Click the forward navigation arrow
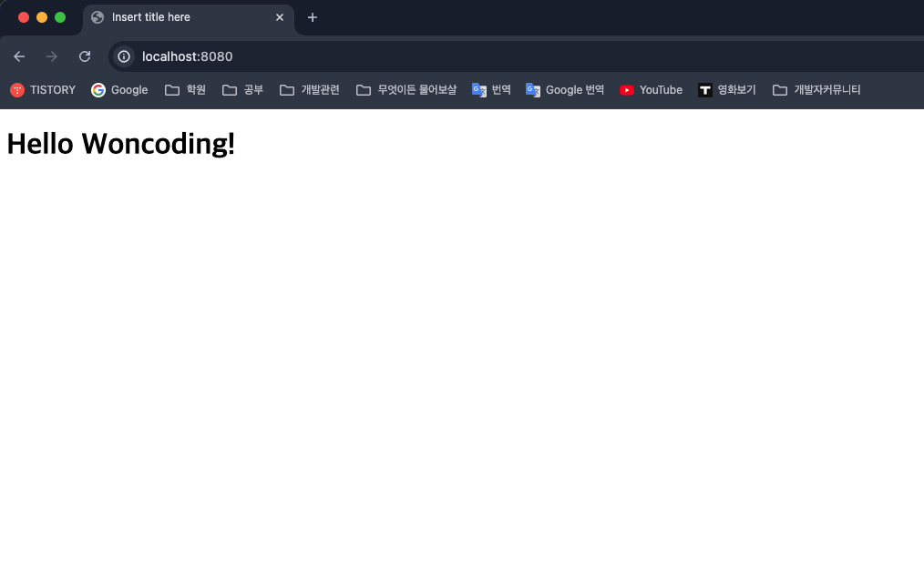This screenshot has height=580, width=924. [x=52, y=56]
